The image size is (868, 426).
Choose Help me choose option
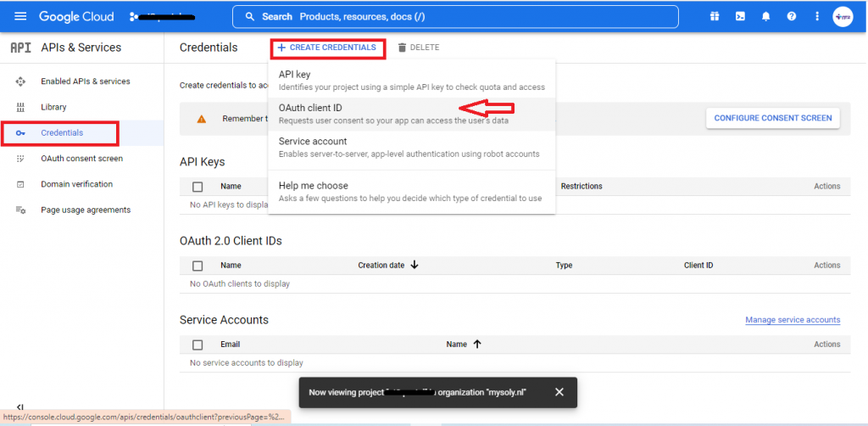(412, 192)
